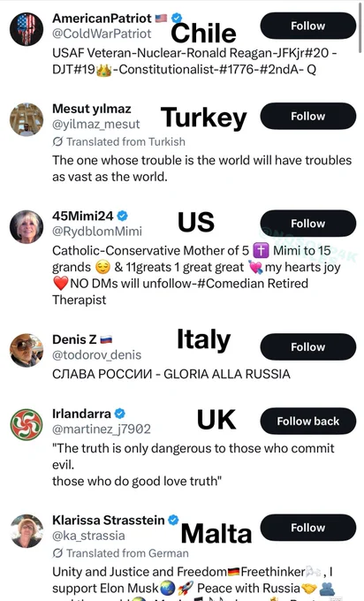Follow the AmericanPatriot account
The height and width of the screenshot is (601, 364).
308,26
